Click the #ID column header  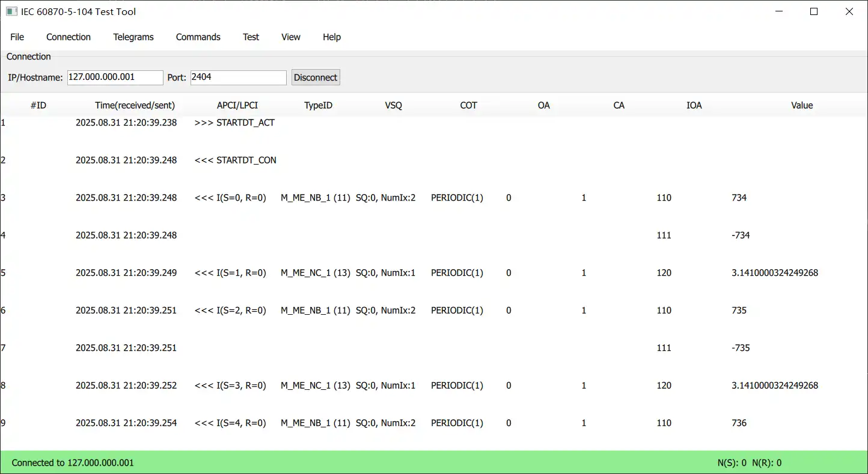[x=38, y=106]
